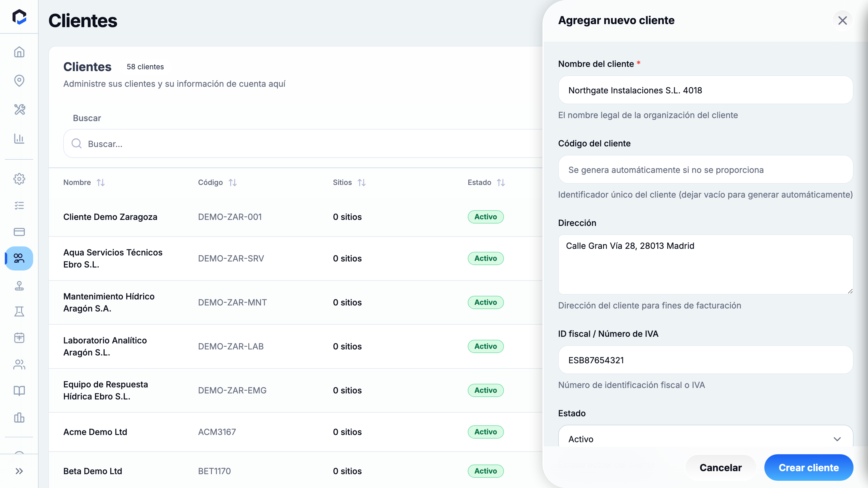This screenshot has width=868, height=488.
Task: Click 0 sitios for Mantenimiento Hídrico Aragón
Action: (x=347, y=302)
